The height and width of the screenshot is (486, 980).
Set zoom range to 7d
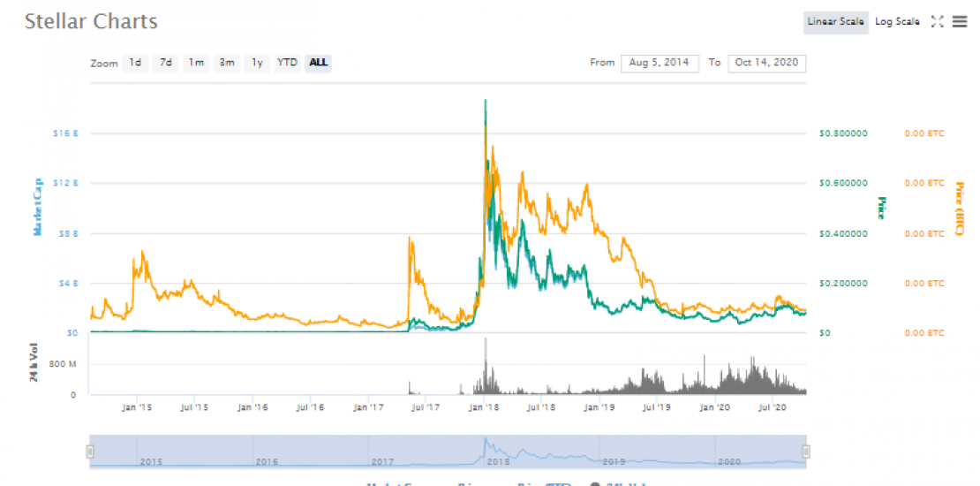165,63
